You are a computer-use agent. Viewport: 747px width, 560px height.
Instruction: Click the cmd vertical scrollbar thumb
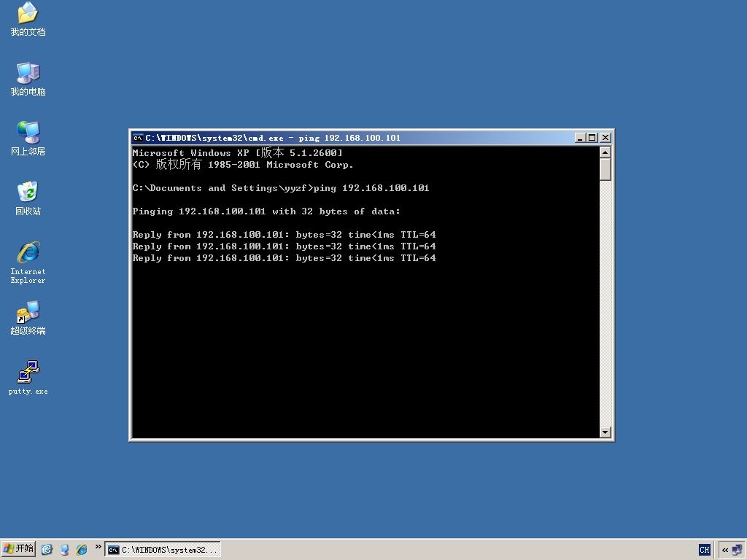point(605,169)
